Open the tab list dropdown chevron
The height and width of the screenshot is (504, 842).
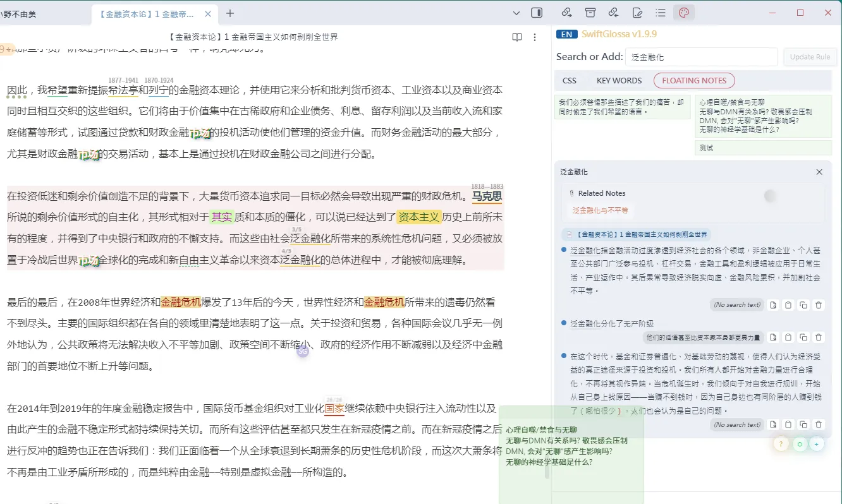(516, 13)
